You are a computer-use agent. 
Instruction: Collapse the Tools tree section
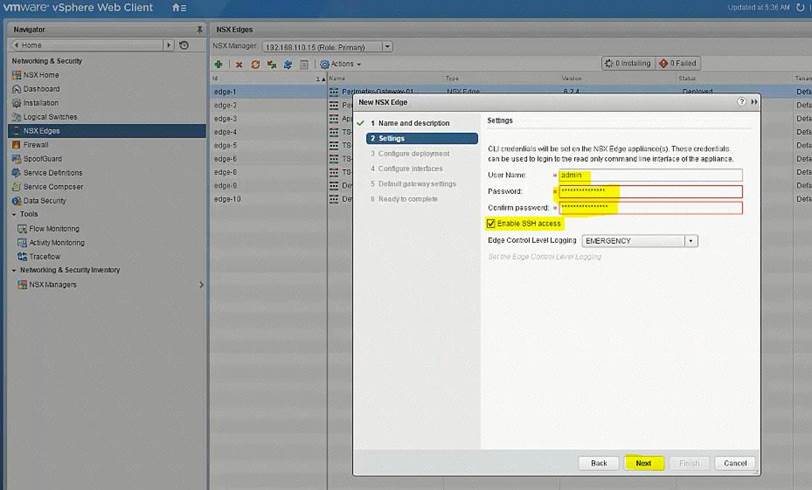click(14, 214)
